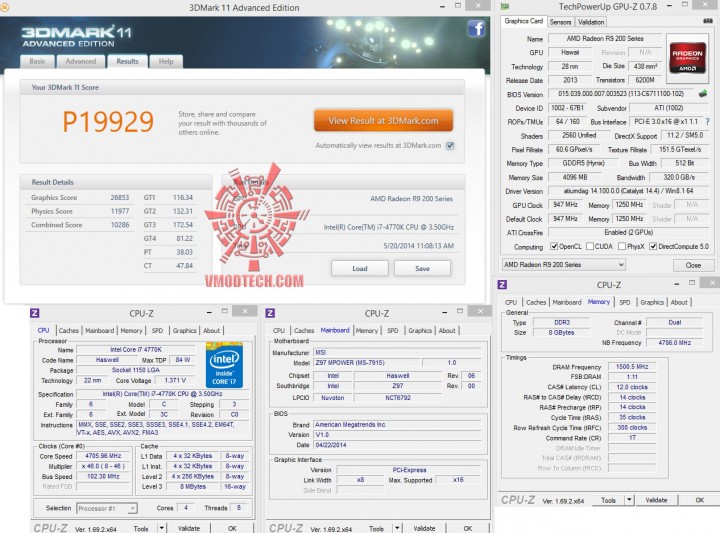Viewport: 720px width, 533px height.
Task: Click OK in the CPU-Z CPU window
Action: (x=232, y=528)
